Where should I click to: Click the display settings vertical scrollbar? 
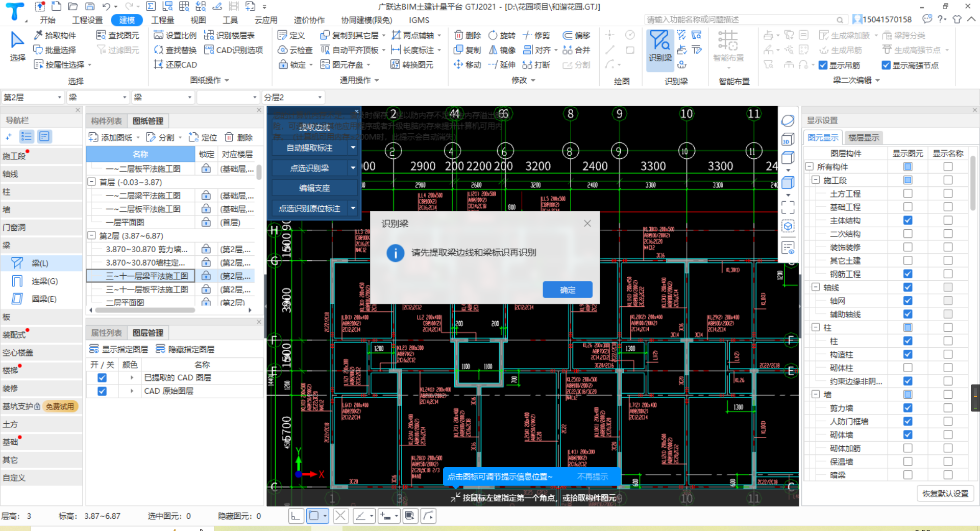pyautogui.click(x=973, y=184)
